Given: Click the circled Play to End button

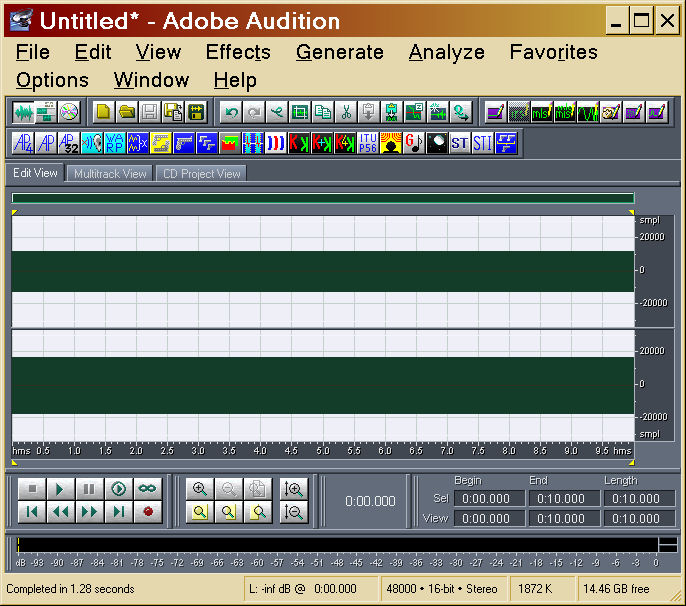Looking at the screenshot, I should (x=119, y=489).
